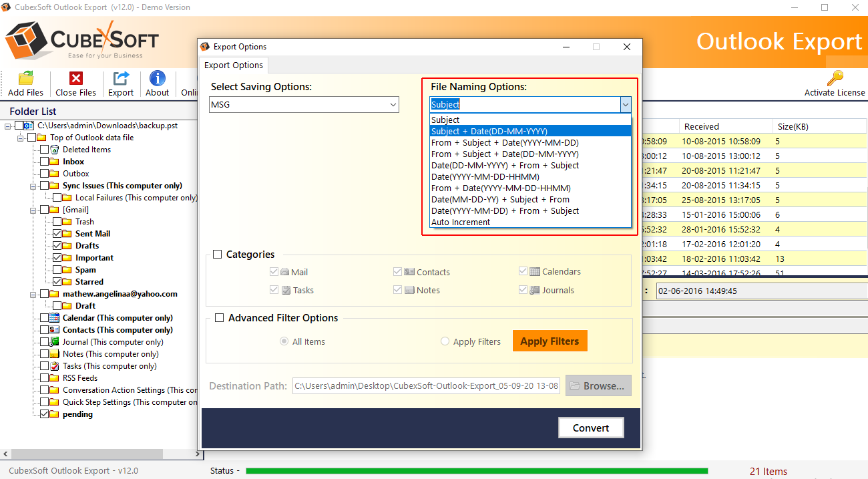Choose Auto Increment naming option
868x479 pixels.
530,222
